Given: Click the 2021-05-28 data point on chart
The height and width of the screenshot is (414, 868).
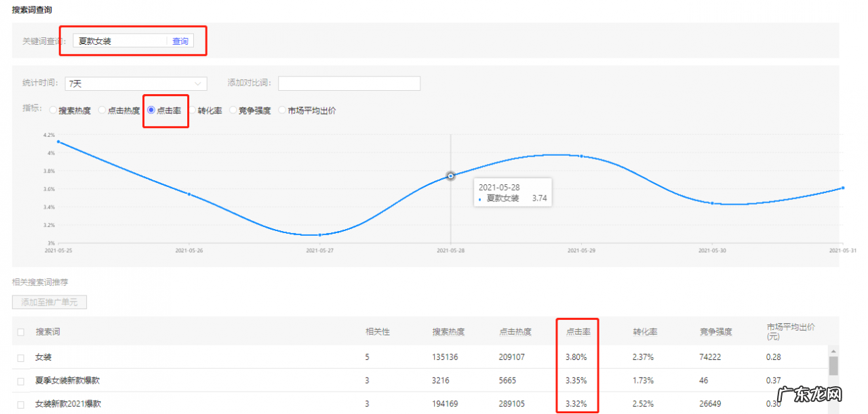Looking at the screenshot, I should pyautogui.click(x=451, y=175).
